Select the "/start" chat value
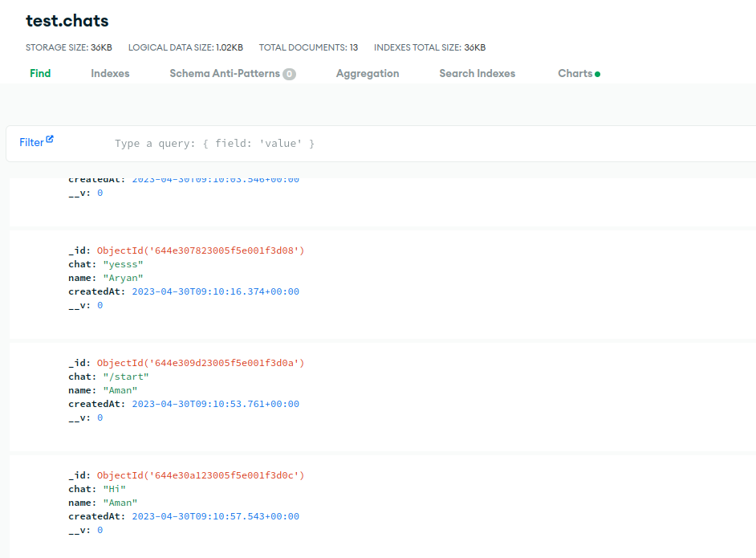The image size is (756, 558). [x=127, y=377]
